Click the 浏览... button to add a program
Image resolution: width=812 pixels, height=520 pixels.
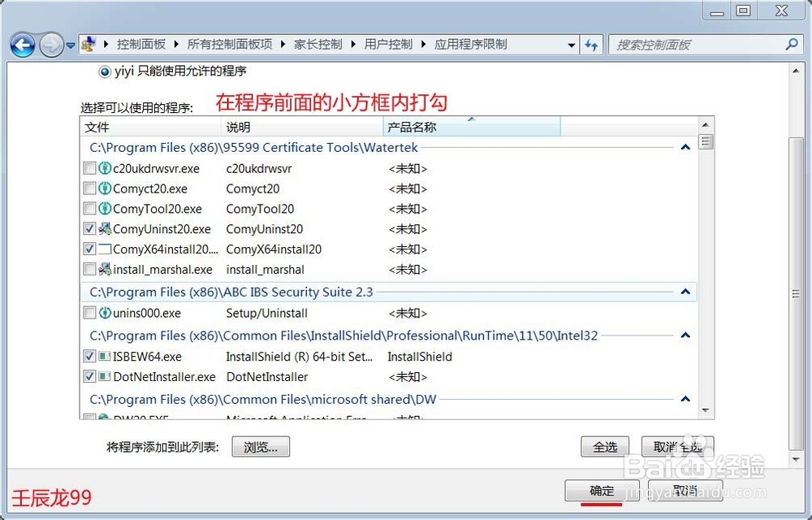point(260,446)
